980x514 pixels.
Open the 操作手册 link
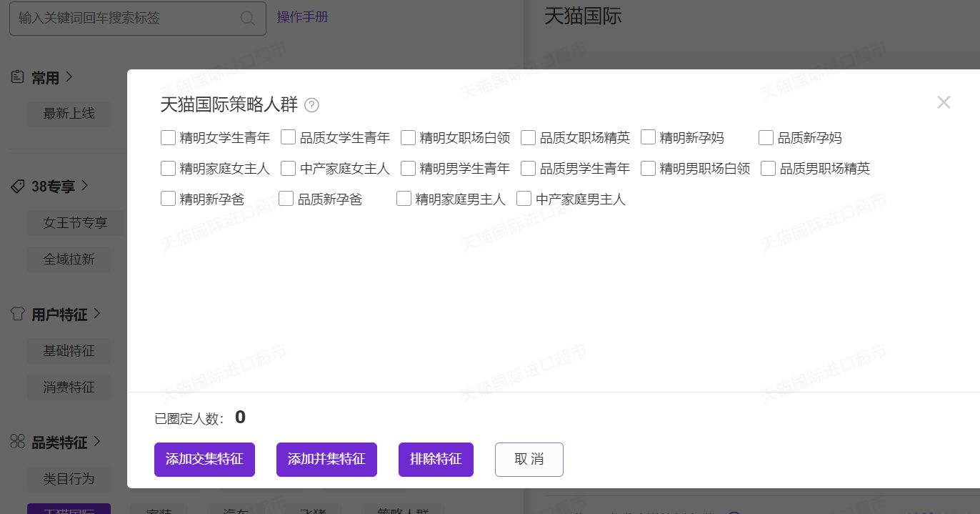303,16
